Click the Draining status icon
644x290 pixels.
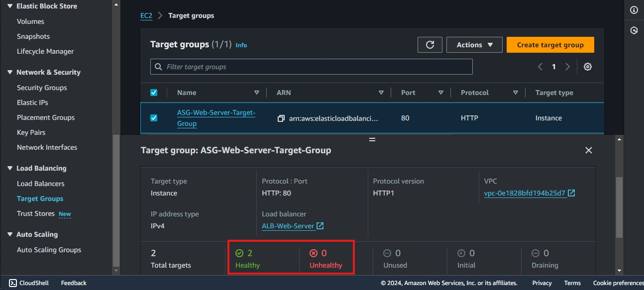pyautogui.click(x=536, y=253)
